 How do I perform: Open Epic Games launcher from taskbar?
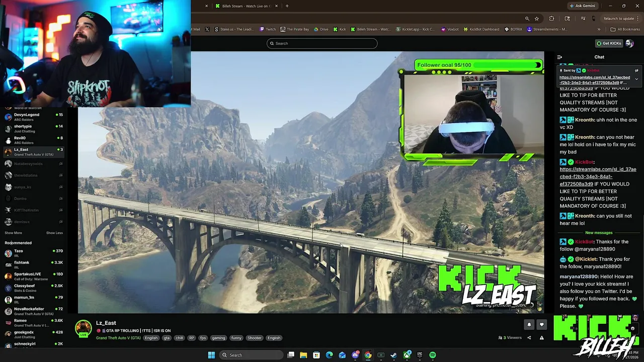(x=420, y=355)
